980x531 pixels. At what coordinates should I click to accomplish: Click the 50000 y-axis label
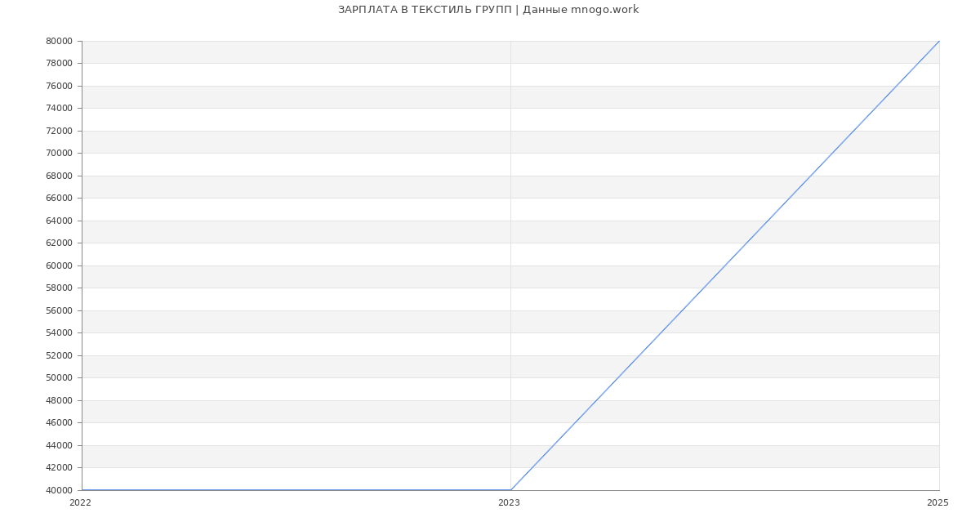tap(59, 377)
